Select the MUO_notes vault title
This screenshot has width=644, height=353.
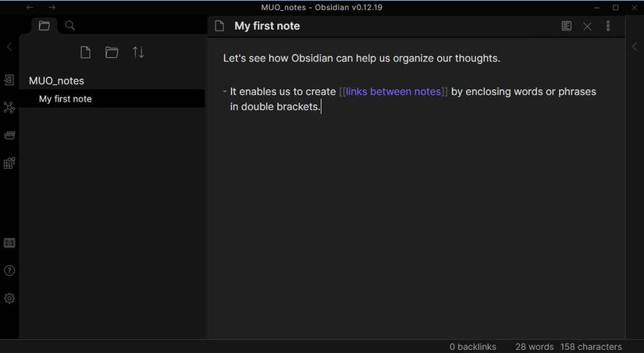56,81
